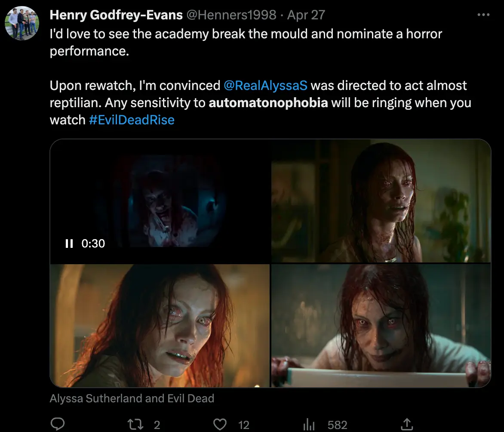Screen dimensions: 504x432
Task: Select the bottom-right bathtub scene image
Action: pyautogui.click(x=382, y=325)
